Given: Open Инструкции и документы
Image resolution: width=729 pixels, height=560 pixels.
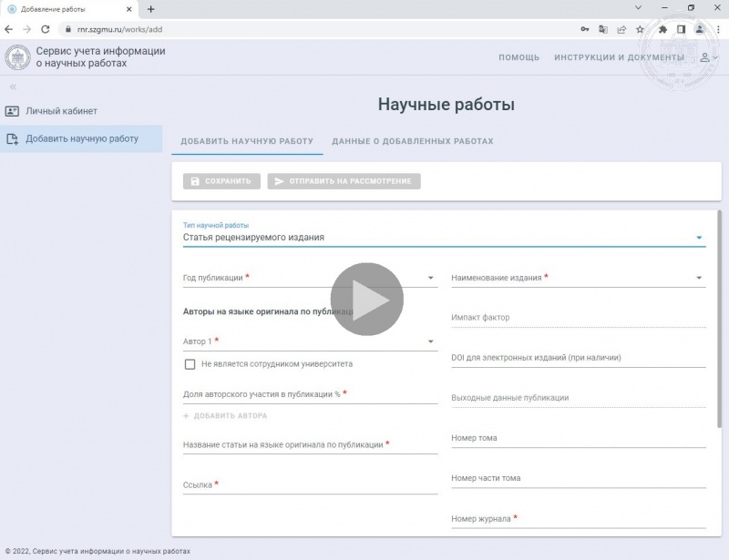Looking at the screenshot, I should pos(619,57).
